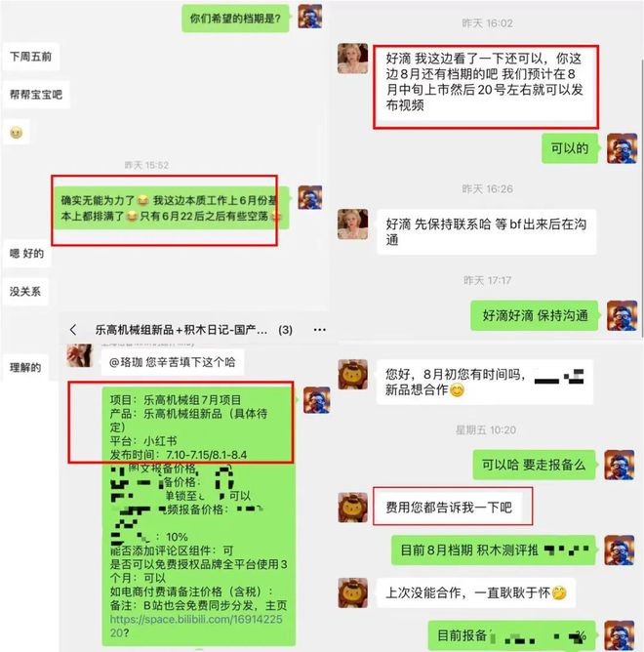644x652 pixels.
Task: Tap the blonde woman avatar beside the 16:02 message
Action: (x=352, y=59)
